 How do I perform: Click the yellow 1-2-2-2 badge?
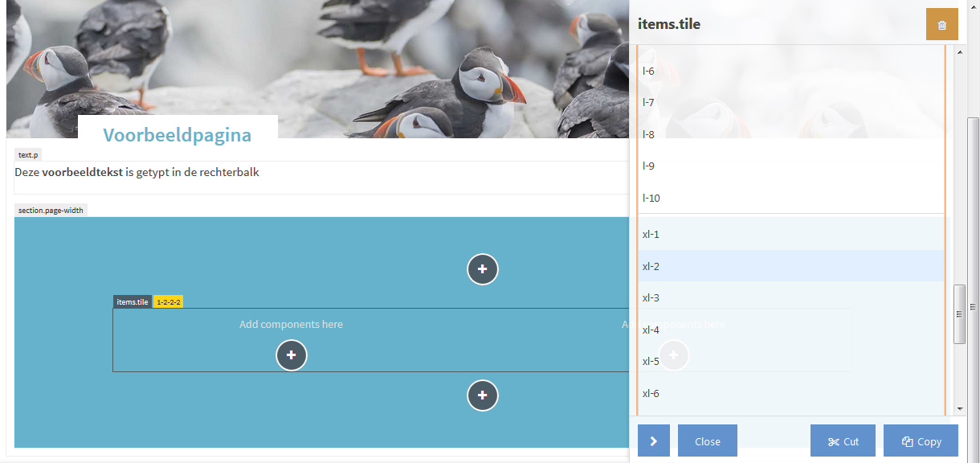click(169, 302)
